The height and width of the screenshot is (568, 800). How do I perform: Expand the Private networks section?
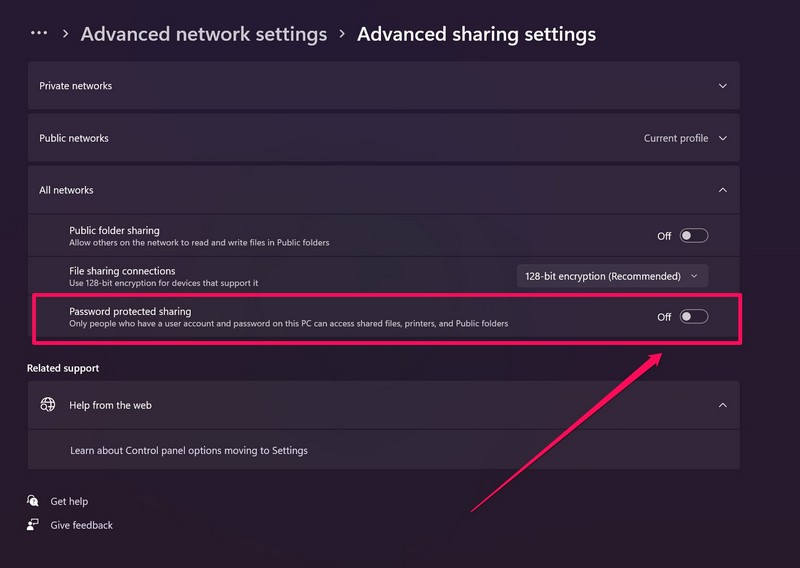pos(723,86)
